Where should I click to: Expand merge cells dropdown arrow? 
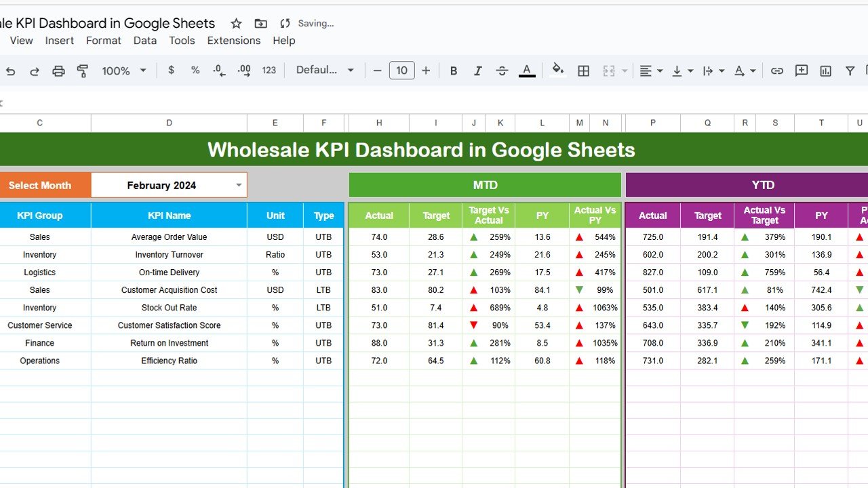tap(625, 70)
